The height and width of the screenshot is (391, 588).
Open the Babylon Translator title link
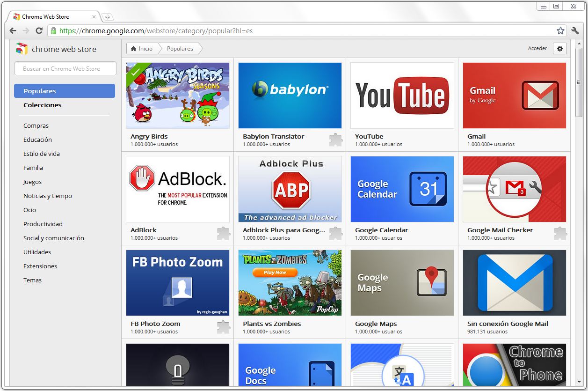click(274, 136)
